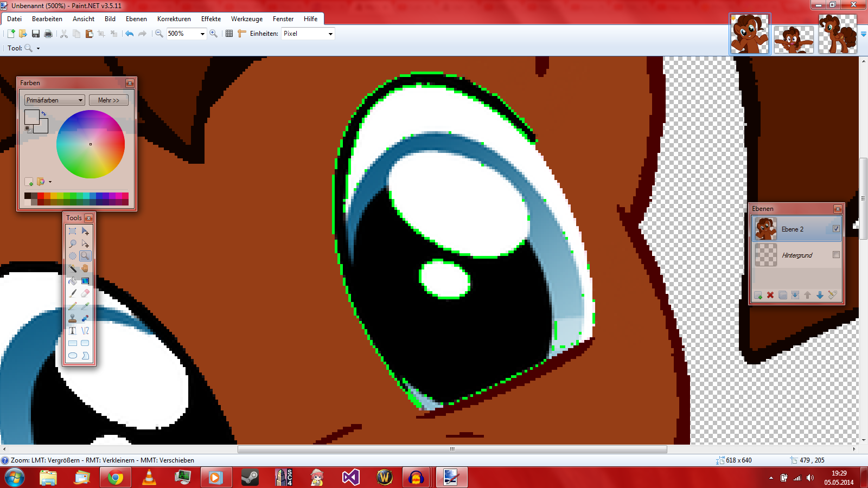Select the Line/Curve tool
Image resolution: width=868 pixels, height=488 pixels.
click(x=85, y=331)
